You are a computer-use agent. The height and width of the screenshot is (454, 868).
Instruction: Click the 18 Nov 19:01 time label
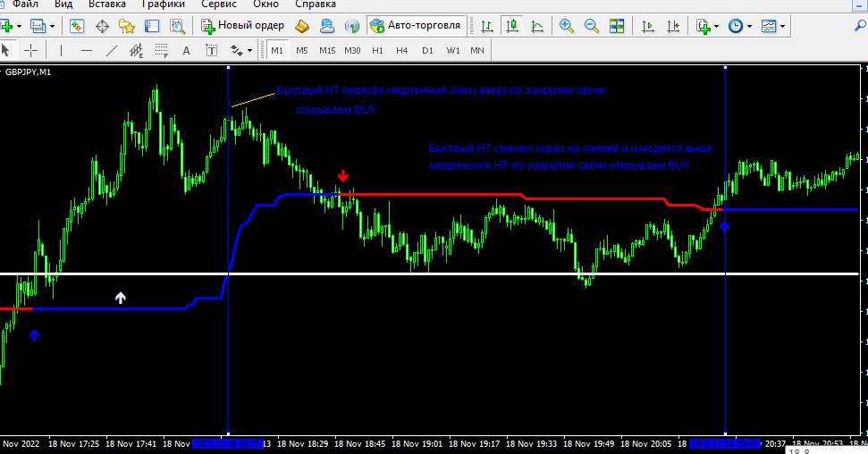coord(417,443)
